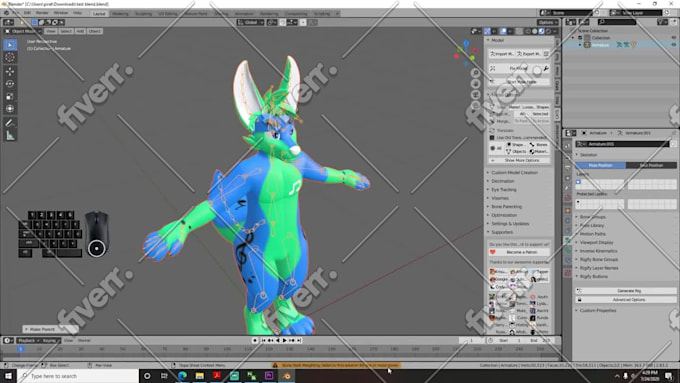680x383 pixels.
Task: Select the Rotate tool
Action: [10, 84]
